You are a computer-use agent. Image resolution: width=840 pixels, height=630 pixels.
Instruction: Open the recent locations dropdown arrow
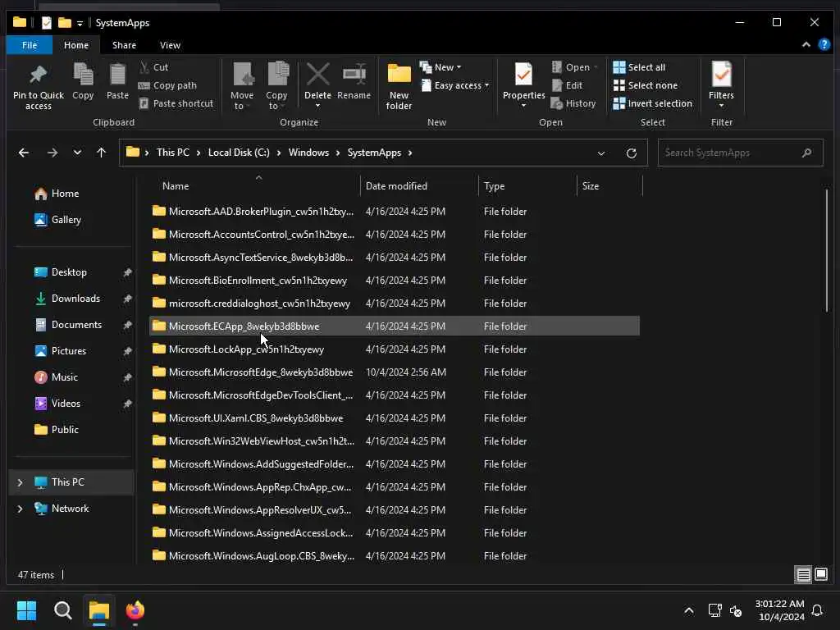click(x=77, y=153)
